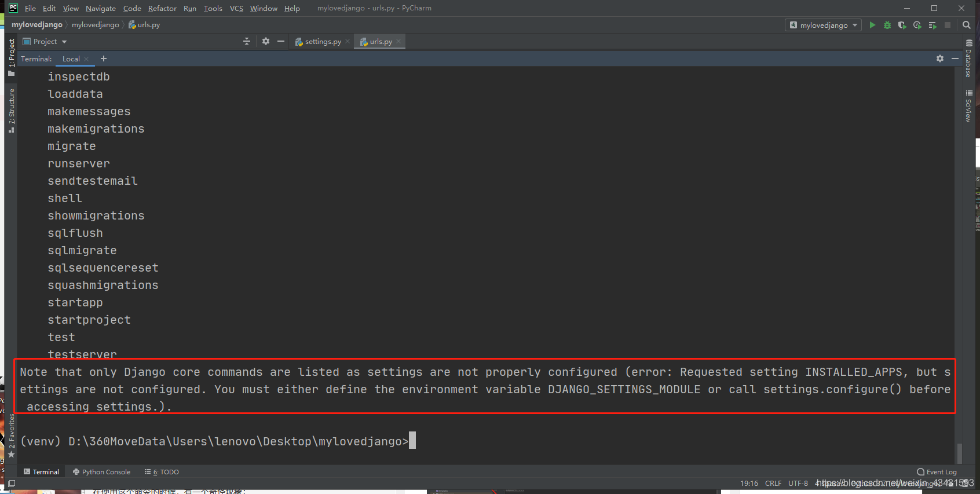Close the urls.py editor tab

pyautogui.click(x=398, y=41)
